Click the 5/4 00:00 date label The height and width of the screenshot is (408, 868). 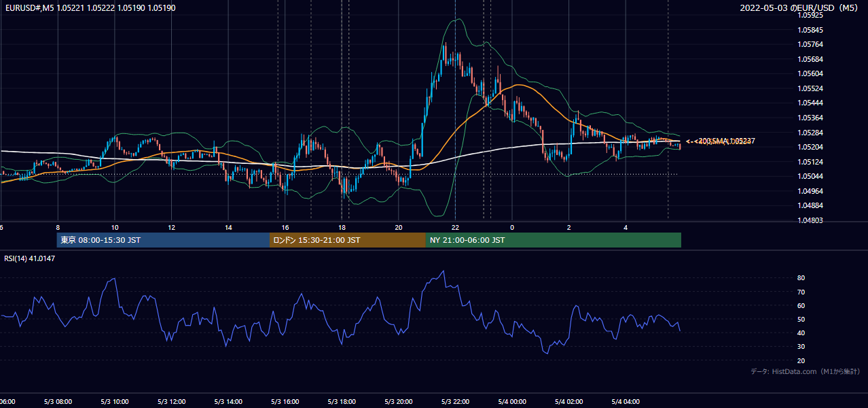coord(512,402)
